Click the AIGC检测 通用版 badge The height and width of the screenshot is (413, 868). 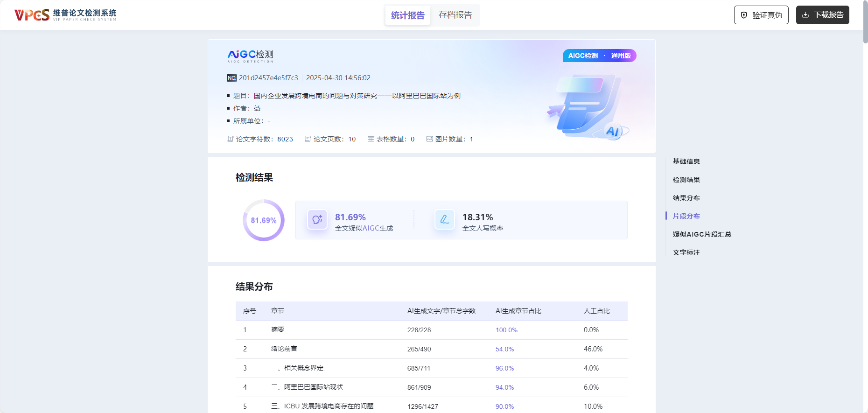click(600, 56)
